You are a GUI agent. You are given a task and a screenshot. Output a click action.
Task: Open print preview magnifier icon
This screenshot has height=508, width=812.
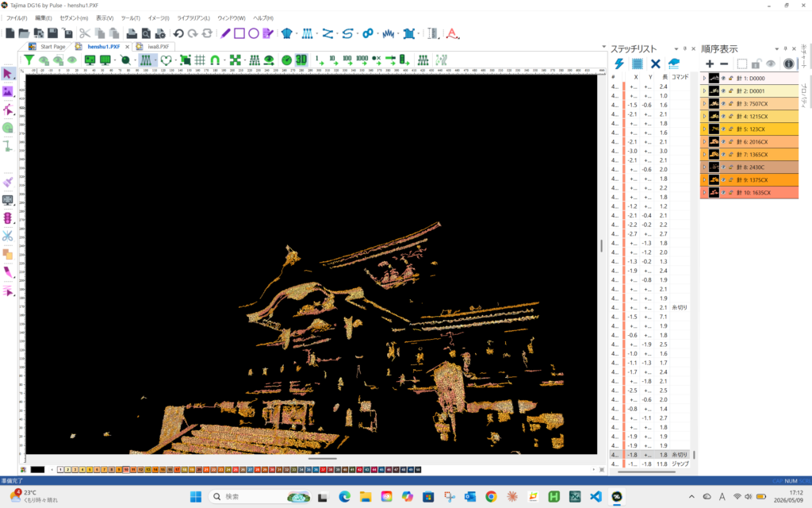point(146,33)
